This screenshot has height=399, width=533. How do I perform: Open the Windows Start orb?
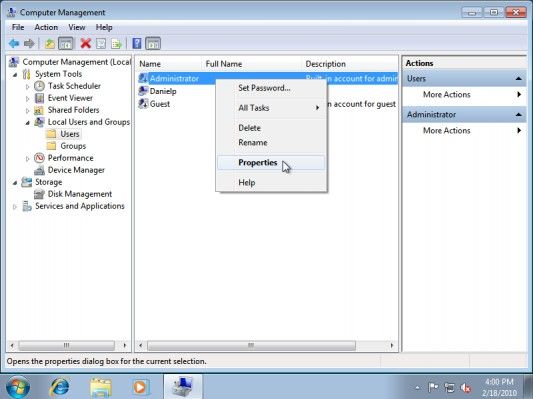click(18, 387)
